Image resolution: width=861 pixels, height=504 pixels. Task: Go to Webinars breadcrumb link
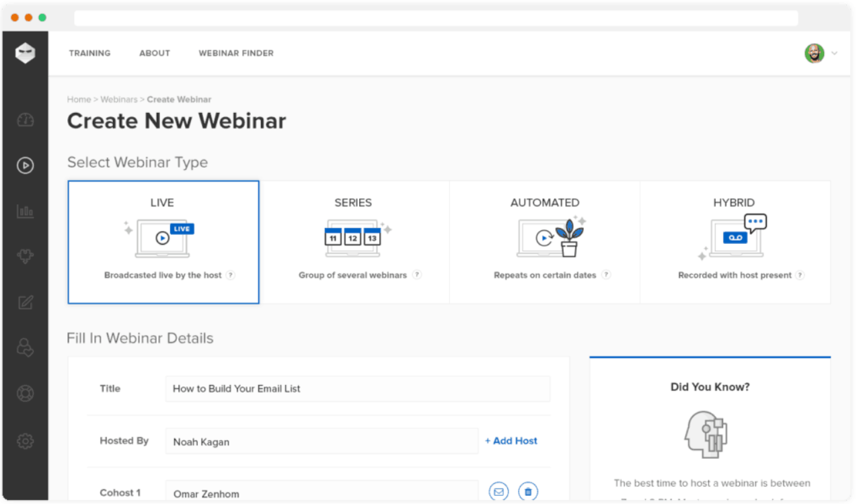pyautogui.click(x=118, y=99)
